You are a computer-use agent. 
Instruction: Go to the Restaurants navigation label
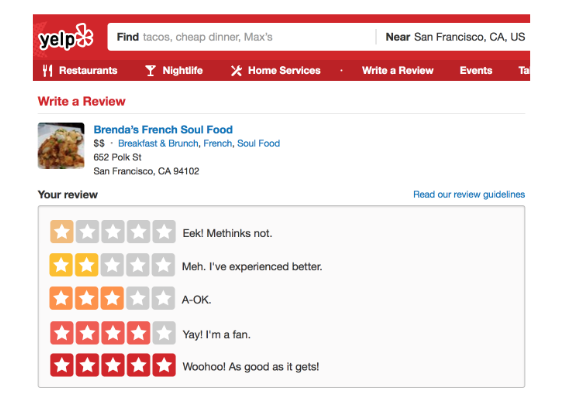(88, 70)
